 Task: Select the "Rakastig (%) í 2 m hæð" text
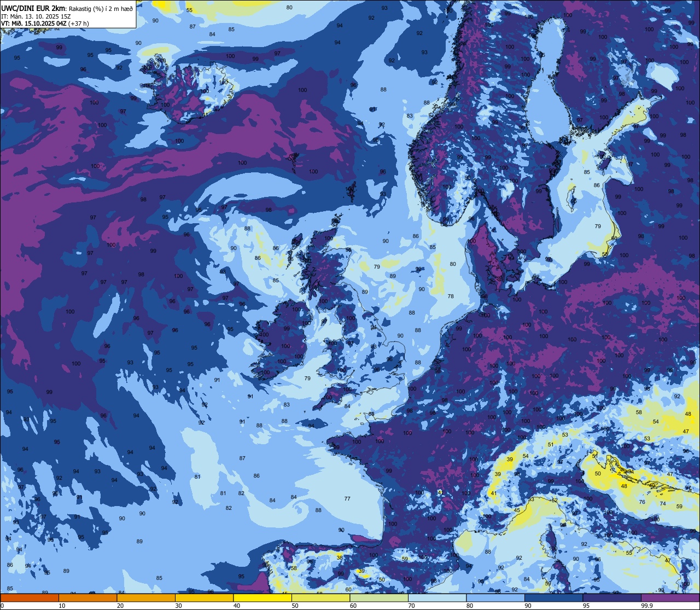101,8
